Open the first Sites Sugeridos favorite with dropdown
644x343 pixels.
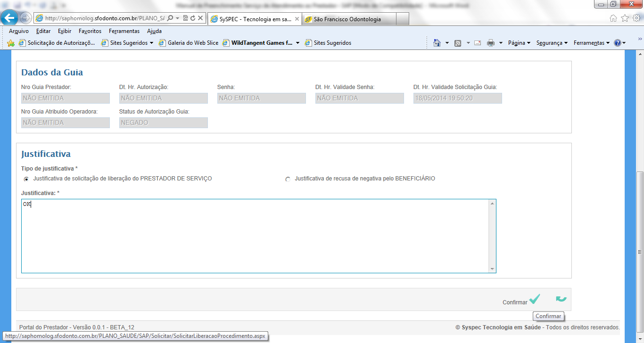pos(124,43)
